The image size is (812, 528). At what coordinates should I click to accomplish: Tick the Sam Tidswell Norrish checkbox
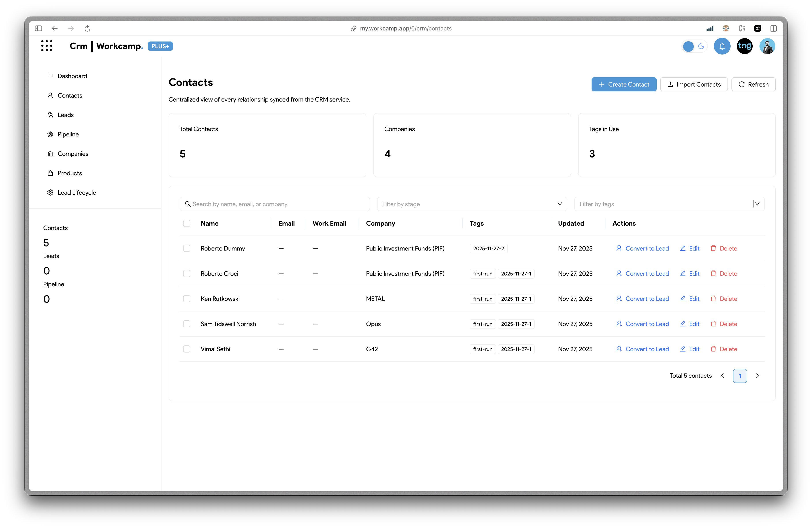tap(187, 324)
